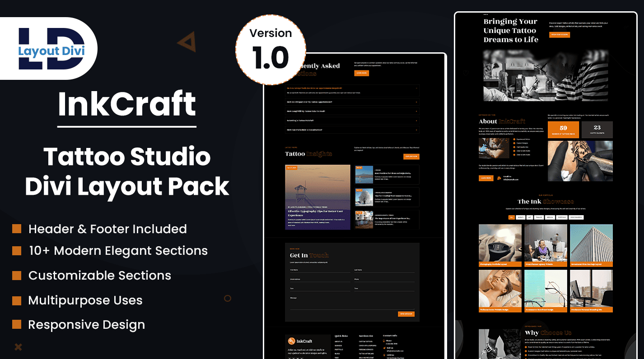Click the InkCraft logo in the footer
The image size is (644, 359).
pos(301,341)
